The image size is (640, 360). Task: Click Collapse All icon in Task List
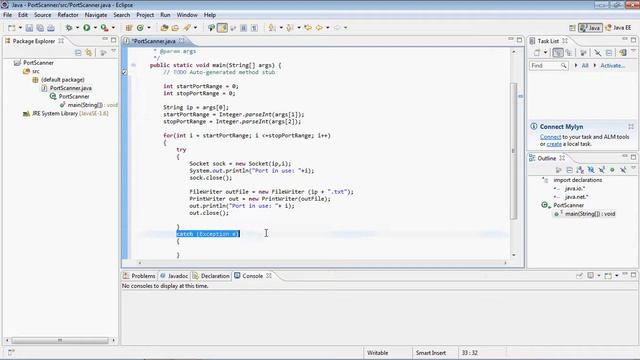point(609,53)
